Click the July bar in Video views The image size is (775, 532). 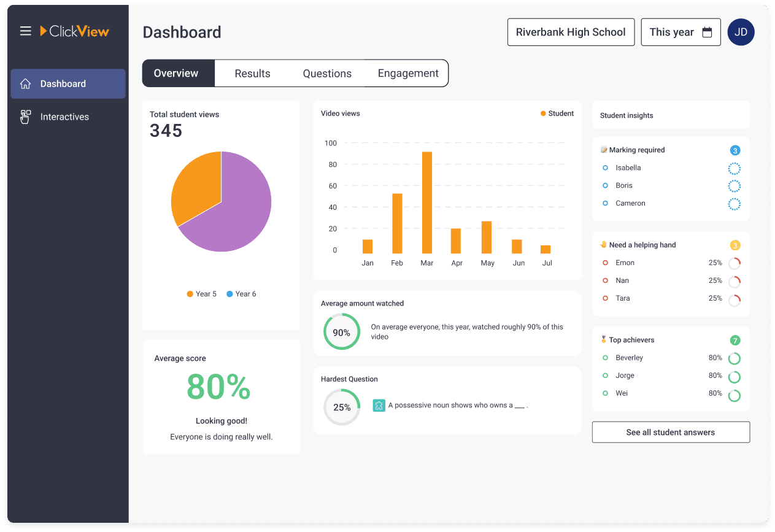[x=546, y=249]
